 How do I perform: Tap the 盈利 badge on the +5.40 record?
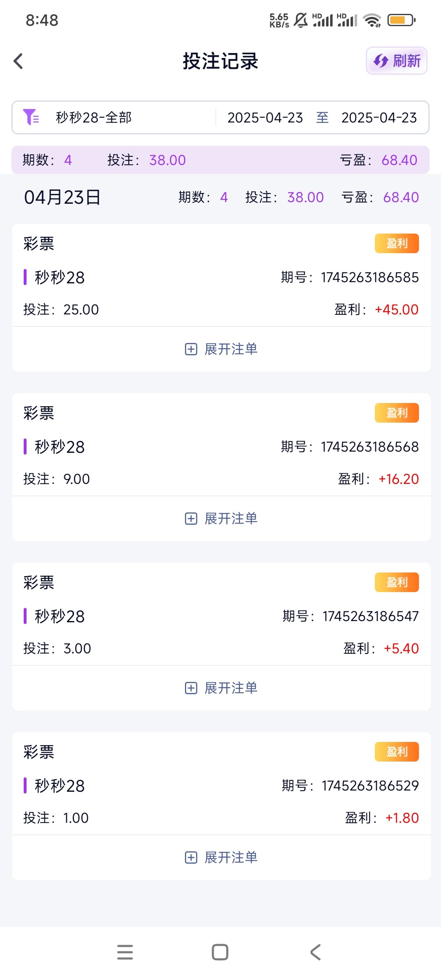[x=396, y=582]
